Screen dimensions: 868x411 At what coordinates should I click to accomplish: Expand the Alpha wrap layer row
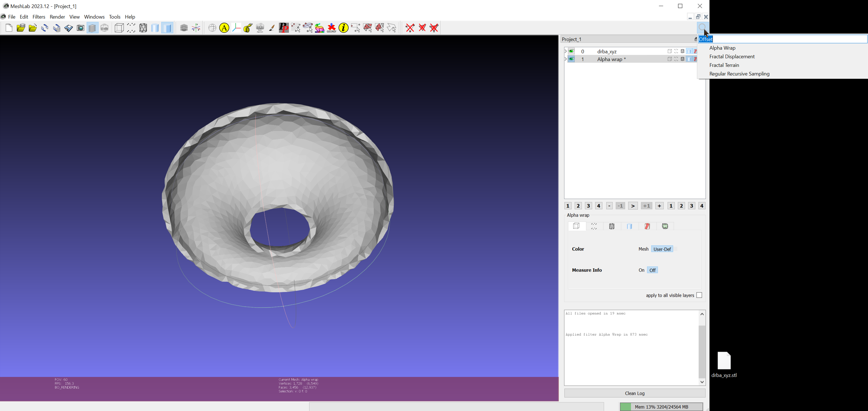click(x=566, y=59)
